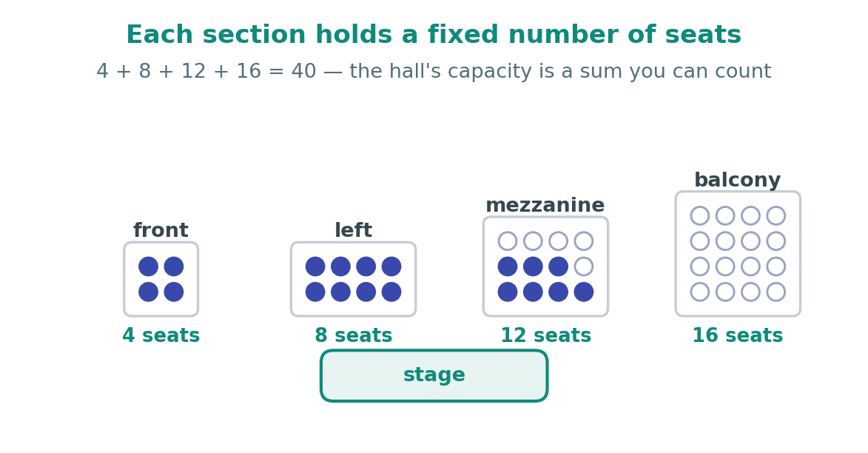Click the first filled seat in mezzanine middle row
This screenshot has width=868, height=453.
point(508,266)
